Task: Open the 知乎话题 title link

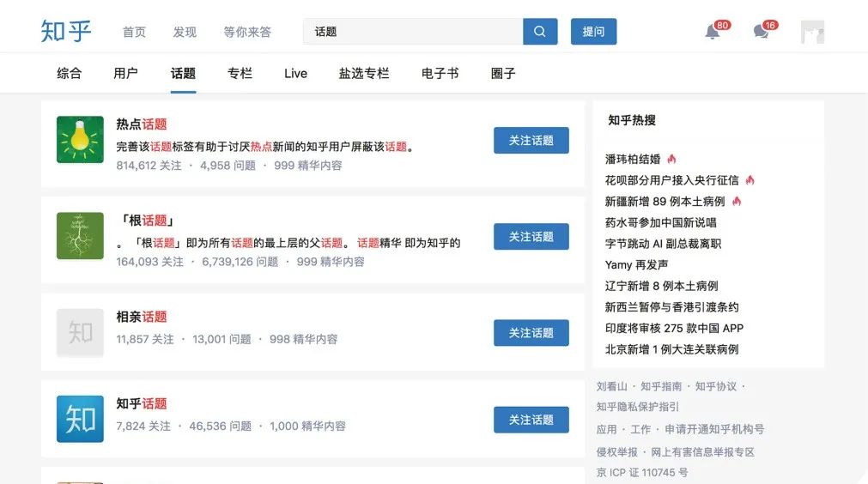Action: point(141,404)
